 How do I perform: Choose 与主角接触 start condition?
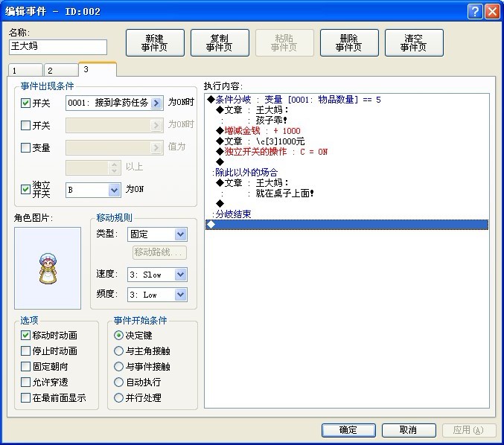pos(118,350)
